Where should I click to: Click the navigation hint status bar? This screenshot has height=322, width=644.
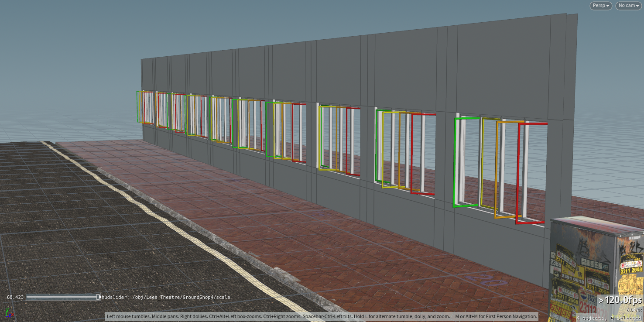point(322,316)
